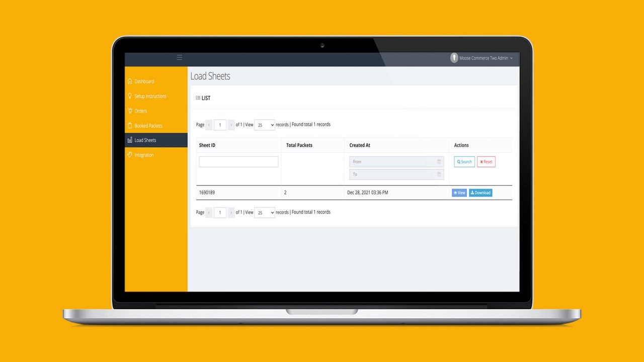The image size is (644, 362).
Task: Click the user avatar icon
Action: click(x=454, y=58)
